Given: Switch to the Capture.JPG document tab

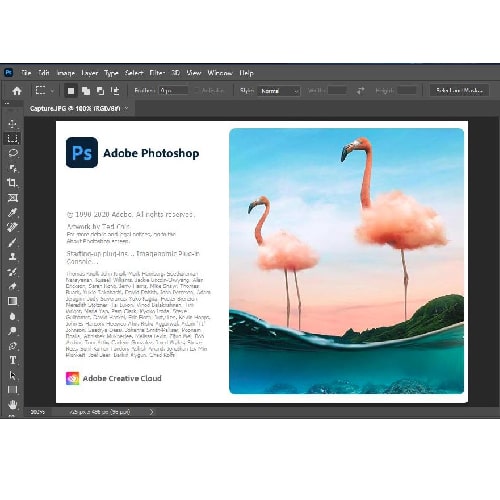Looking at the screenshot, I should [x=75, y=108].
